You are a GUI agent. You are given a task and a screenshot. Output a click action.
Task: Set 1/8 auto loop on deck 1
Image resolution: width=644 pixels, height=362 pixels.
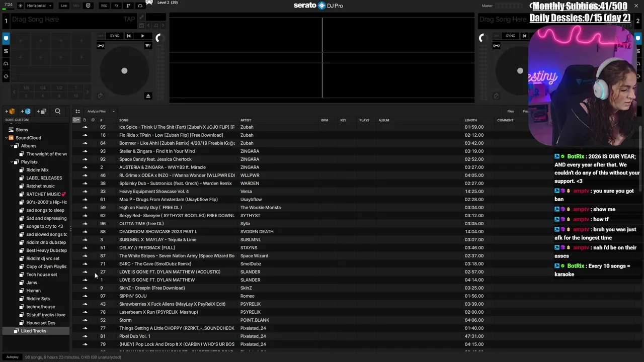point(26,87)
